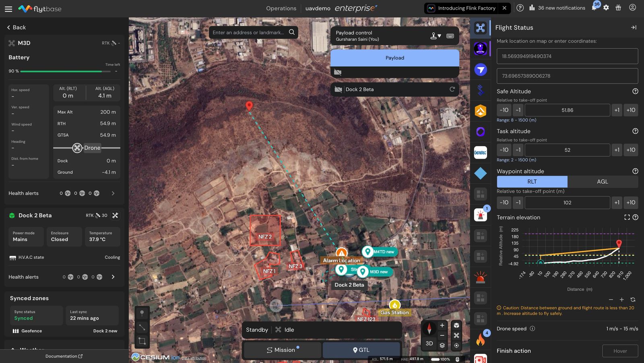Zoom out on the map
Screen dimensions: 644x363
click(x=442, y=335)
